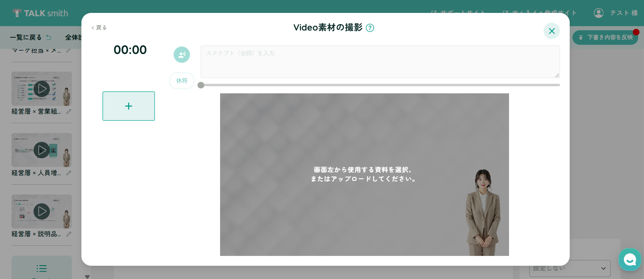The height and width of the screenshot is (279, 644).
Task: Play the 経営層 × 営業組 video thumbnail
Action: point(42,89)
